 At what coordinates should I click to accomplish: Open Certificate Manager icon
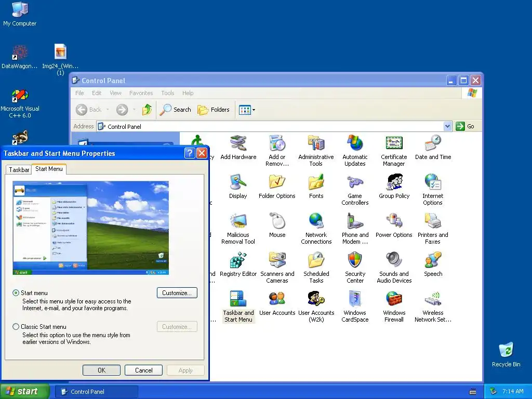[394, 151]
